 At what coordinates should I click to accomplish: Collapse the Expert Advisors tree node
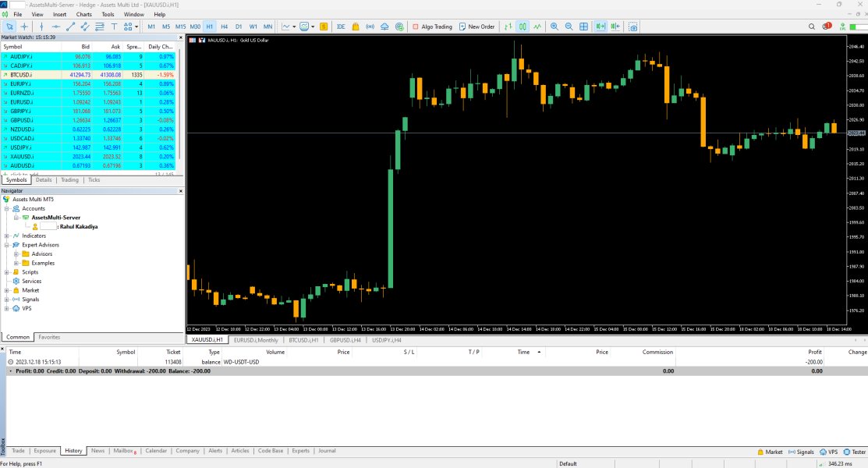[x=7, y=245]
